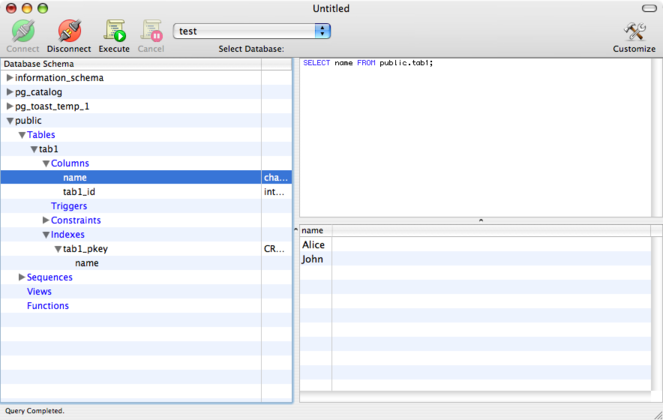Open the test database dropdown
Image resolution: width=663 pixels, height=420 pixels.
click(x=252, y=31)
